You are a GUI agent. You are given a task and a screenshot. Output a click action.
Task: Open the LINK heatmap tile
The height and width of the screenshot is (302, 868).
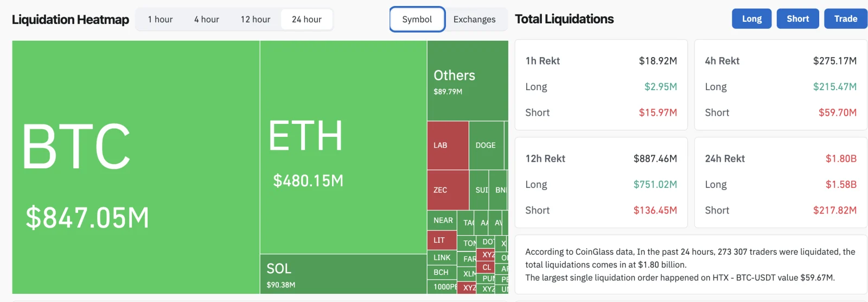[442, 257]
